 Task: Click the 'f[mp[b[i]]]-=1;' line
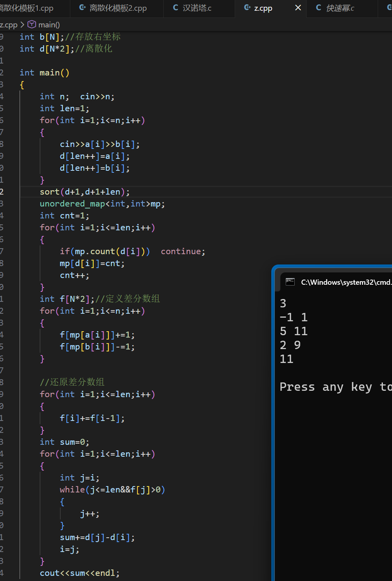pyautogui.click(x=97, y=347)
